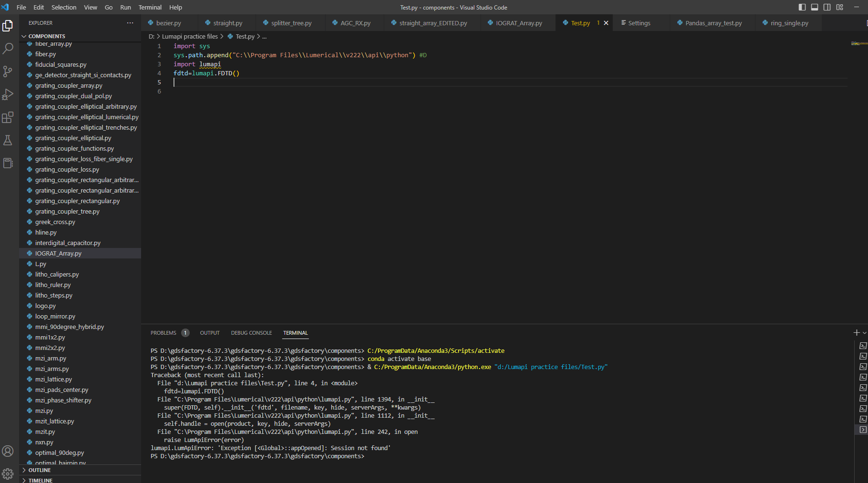Open the Edit menu
This screenshot has width=868, height=483.
pos(39,7)
